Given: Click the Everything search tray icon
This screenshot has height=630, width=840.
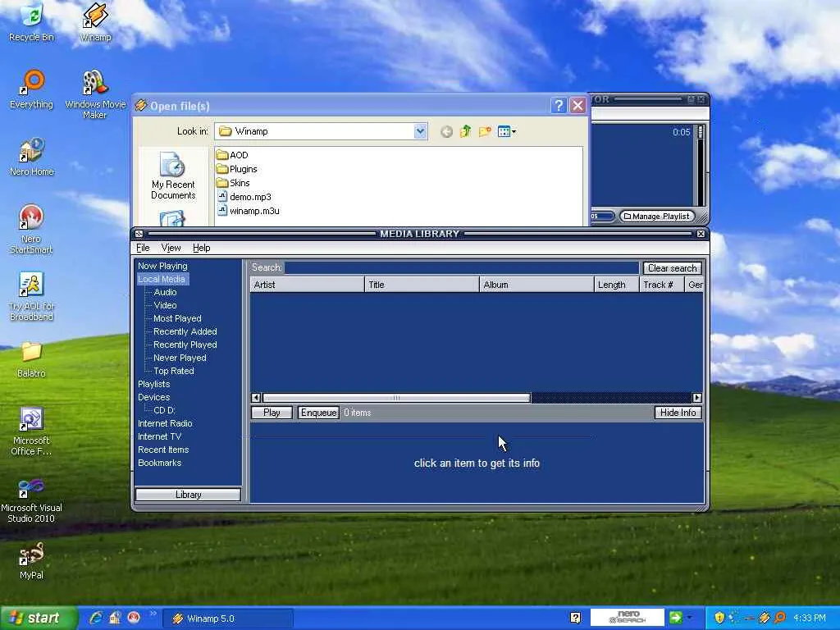Looking at the screenshot, I should pos(781,618).
